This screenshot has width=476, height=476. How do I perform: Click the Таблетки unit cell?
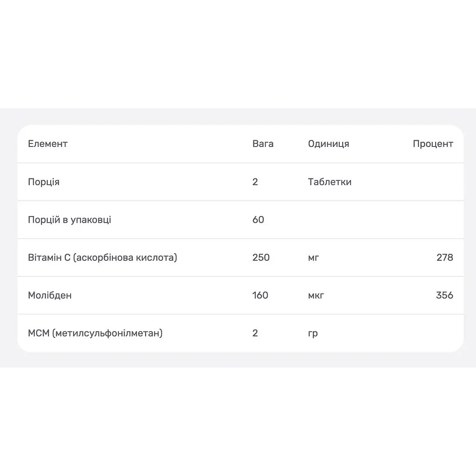pyautogui.click(x=330, y=182)
